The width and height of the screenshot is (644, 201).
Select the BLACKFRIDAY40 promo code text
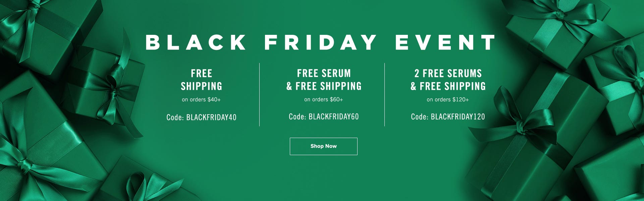click(211, 118)
